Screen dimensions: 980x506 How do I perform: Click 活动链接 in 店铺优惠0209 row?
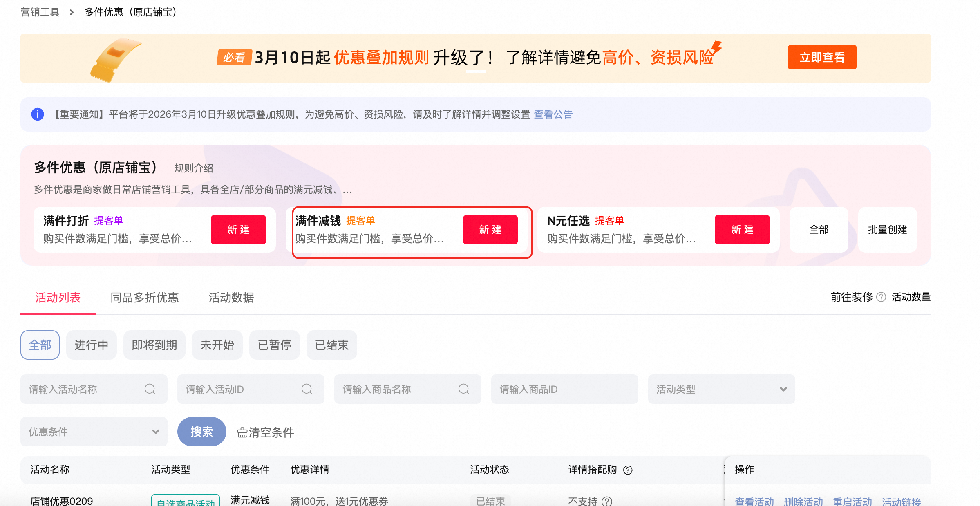(902, 501)
